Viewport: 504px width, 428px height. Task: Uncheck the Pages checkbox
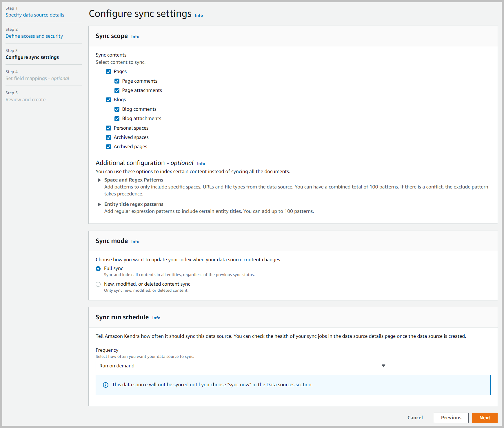[108, 72]
